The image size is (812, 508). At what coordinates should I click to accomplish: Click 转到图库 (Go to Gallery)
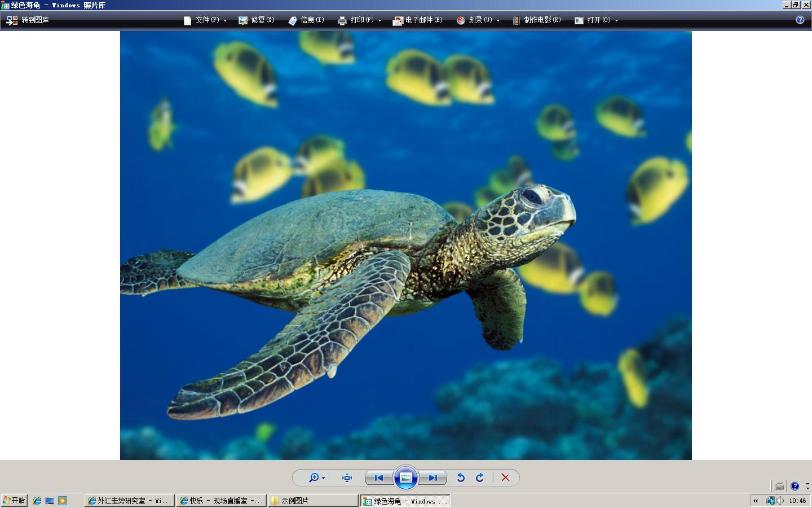pos(28,20)
